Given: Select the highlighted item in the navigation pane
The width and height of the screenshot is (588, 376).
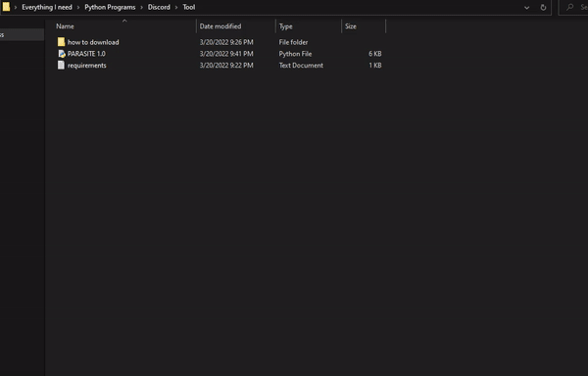Looking at the screenshot, I should tap(22, 35).
